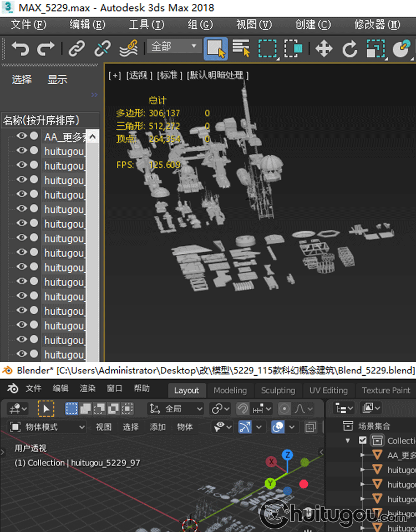Screen dimensions: 416x532
Task: Open the pivot point dropdown in Blender
Action: click(220, 409)
